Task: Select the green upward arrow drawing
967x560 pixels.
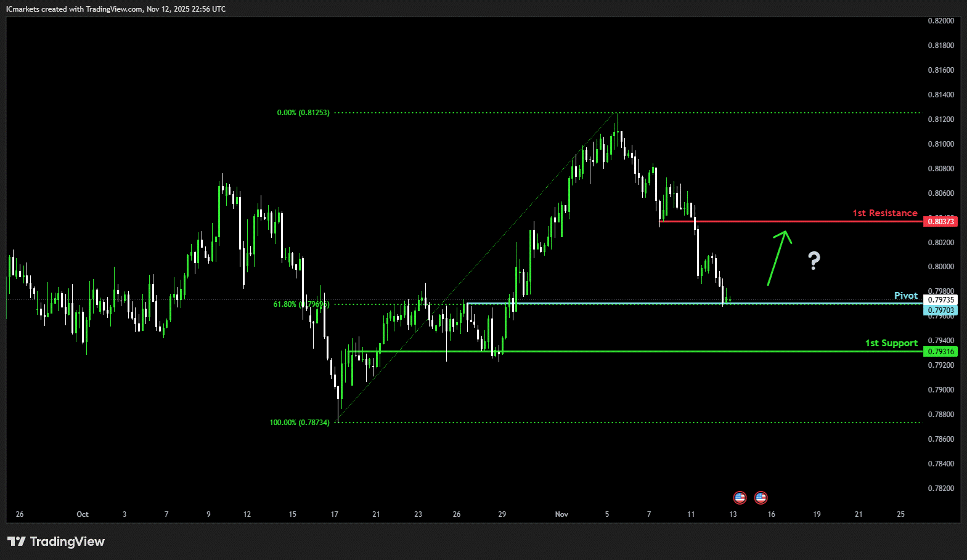Action: 778,258
